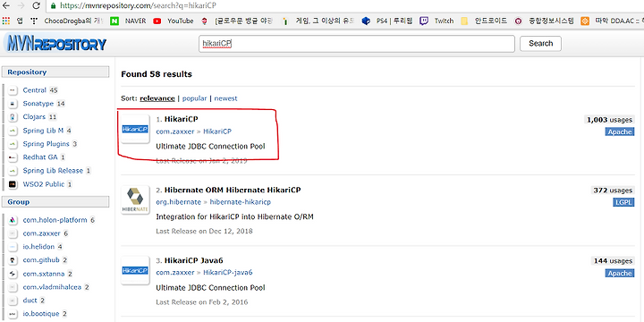Sort results by relevance
Viewport: 644px width, 322px height.
point(157,98)
